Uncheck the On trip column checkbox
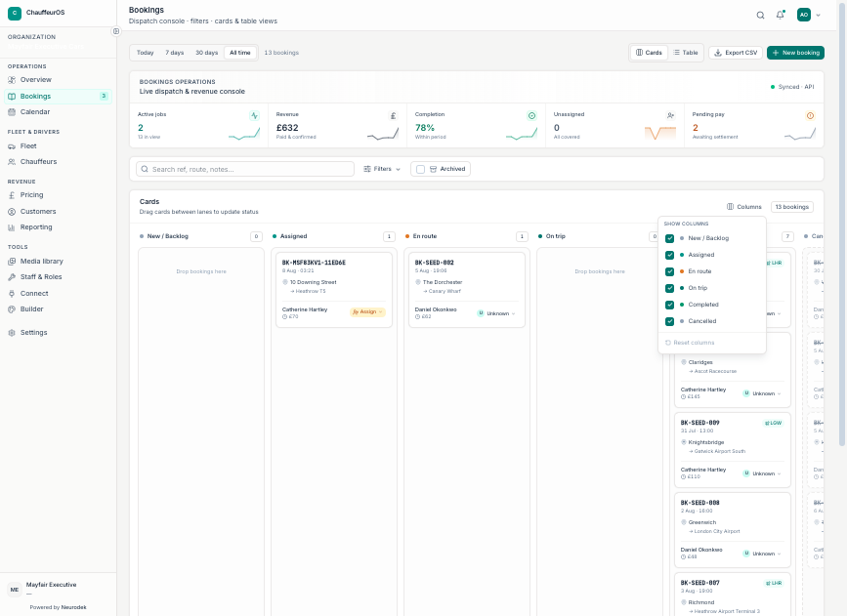 [x=669, y=288]
